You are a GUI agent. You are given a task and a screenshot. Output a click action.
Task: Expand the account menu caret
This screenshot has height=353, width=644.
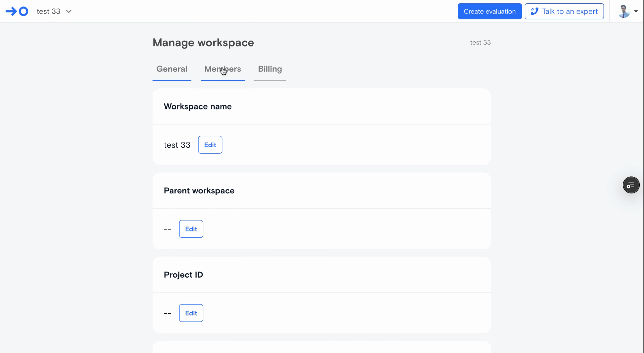(x=636, y=11)
